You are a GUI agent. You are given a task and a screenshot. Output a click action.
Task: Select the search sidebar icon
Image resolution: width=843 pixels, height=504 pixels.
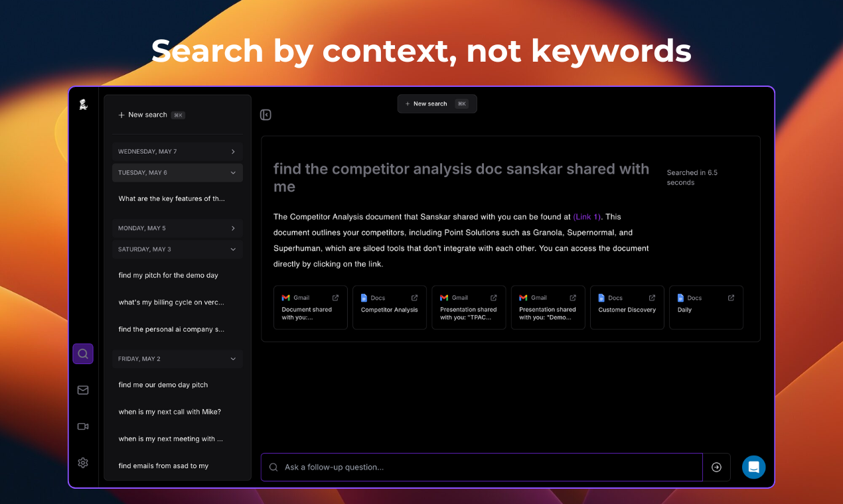pos(83,353)
